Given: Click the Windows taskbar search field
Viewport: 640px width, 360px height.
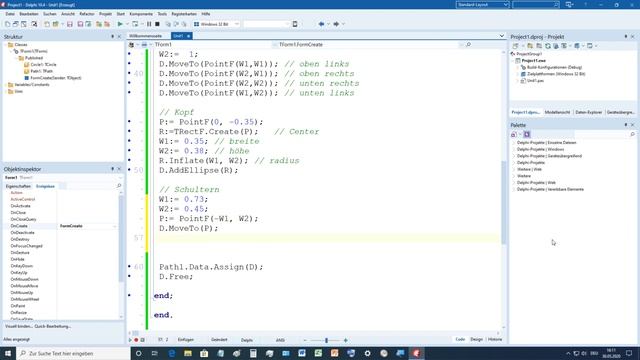Looking at the screenshot, I should coord(73,353).
